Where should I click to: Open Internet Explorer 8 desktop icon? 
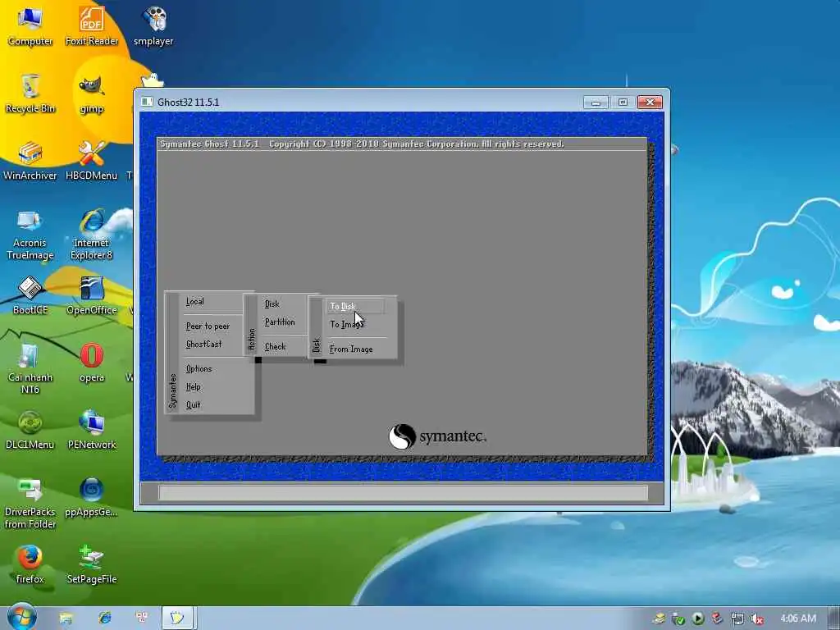pyautogui.click(x=92, y=235)
